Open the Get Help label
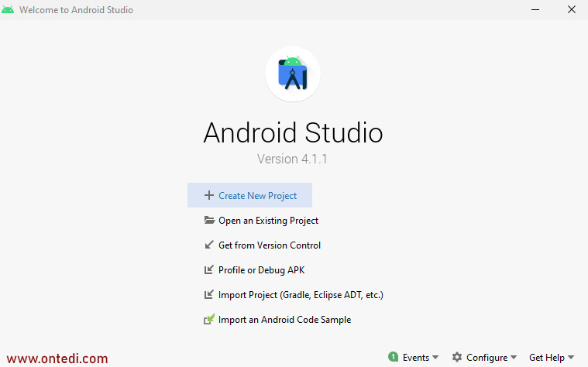Viewport: 588px width, 367px height. click(547, 358)
